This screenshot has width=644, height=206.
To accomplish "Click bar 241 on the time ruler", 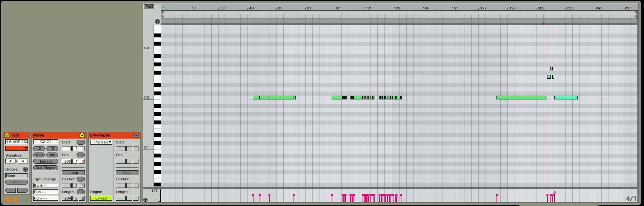I will 599,8.
